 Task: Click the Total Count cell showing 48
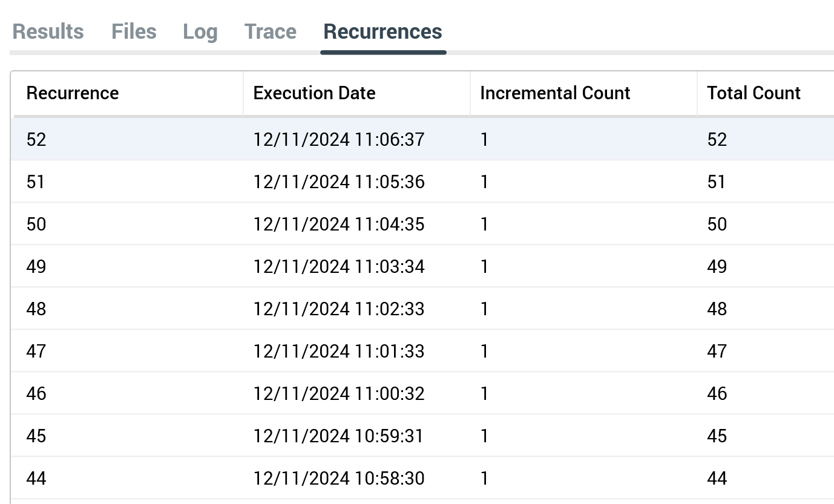(717, 309)
